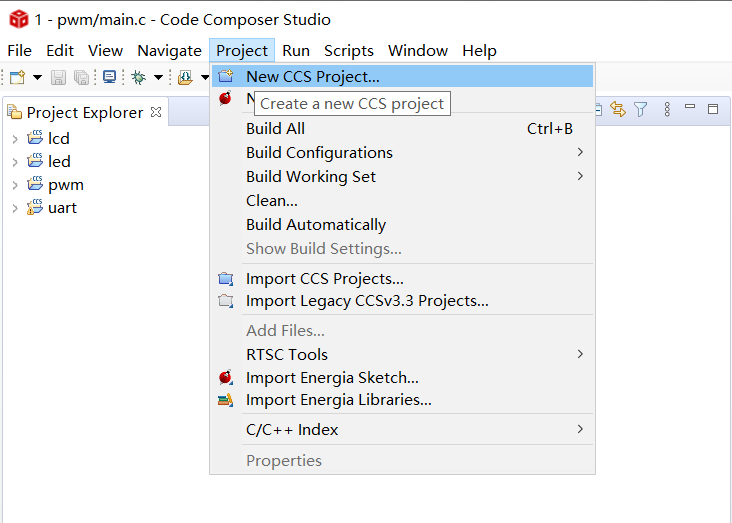732x523 pixels.
Task: Click the Save All toolbar icon
Action: click(81, 77)
